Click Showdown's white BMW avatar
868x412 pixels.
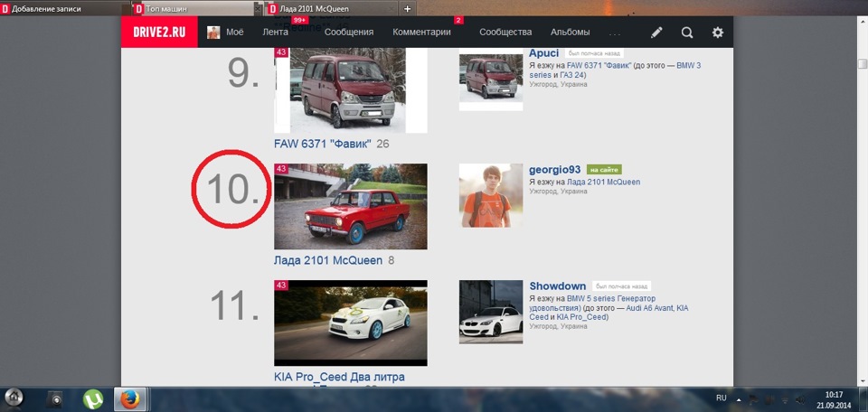491,312
